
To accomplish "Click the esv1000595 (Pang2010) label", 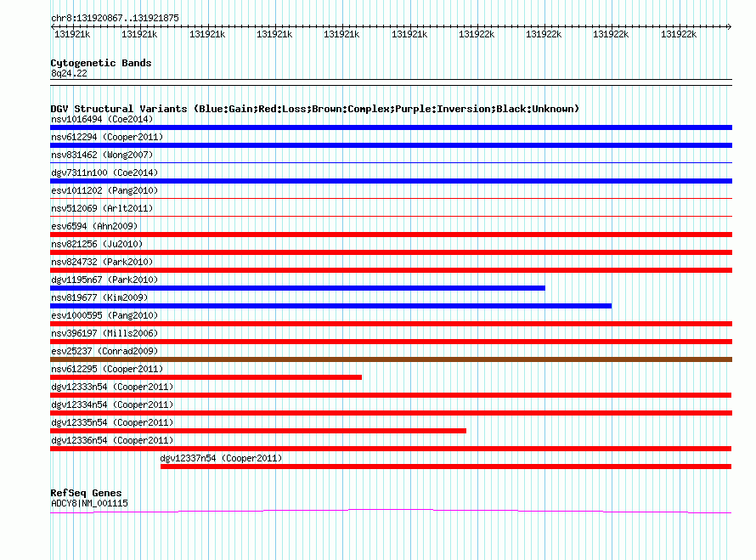I will 104,315.
